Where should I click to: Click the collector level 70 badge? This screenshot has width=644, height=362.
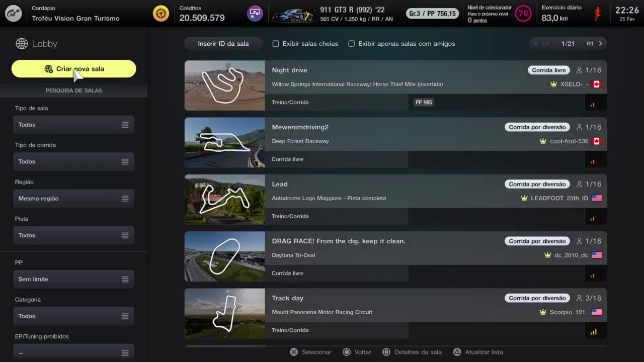click(523, 14)
